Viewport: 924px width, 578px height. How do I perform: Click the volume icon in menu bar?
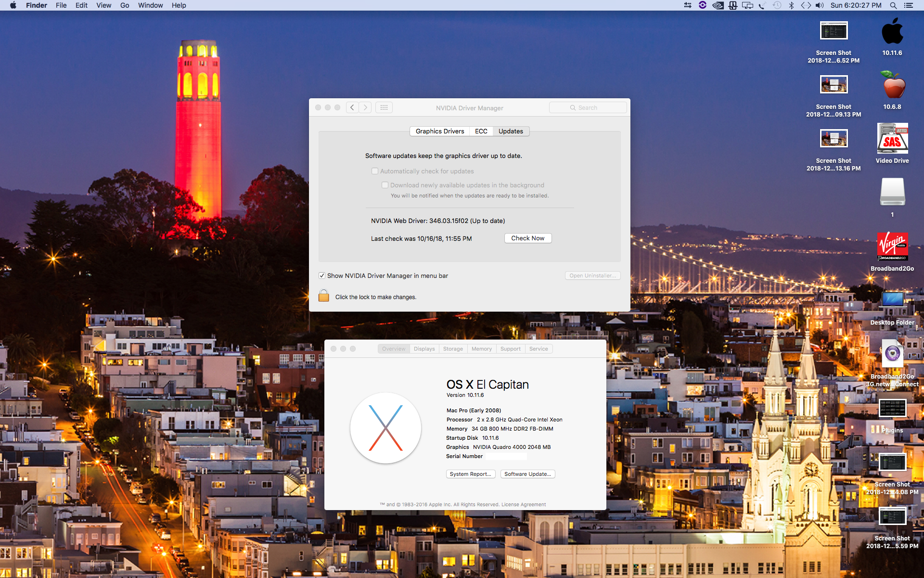tap(820, 5)
